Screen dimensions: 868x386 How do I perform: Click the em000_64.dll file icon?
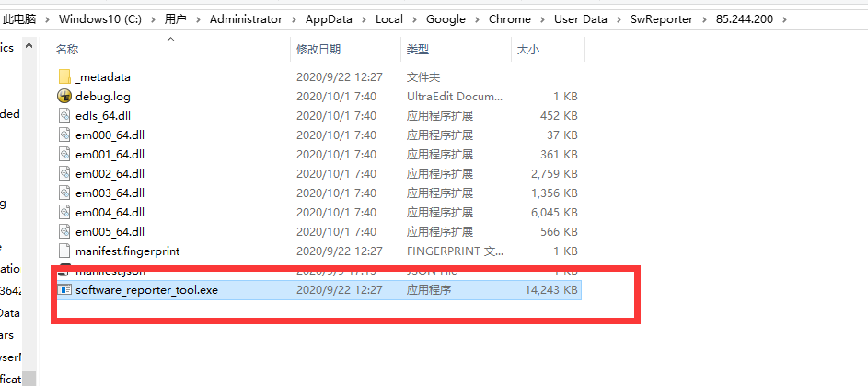click(x=64, y=135)
